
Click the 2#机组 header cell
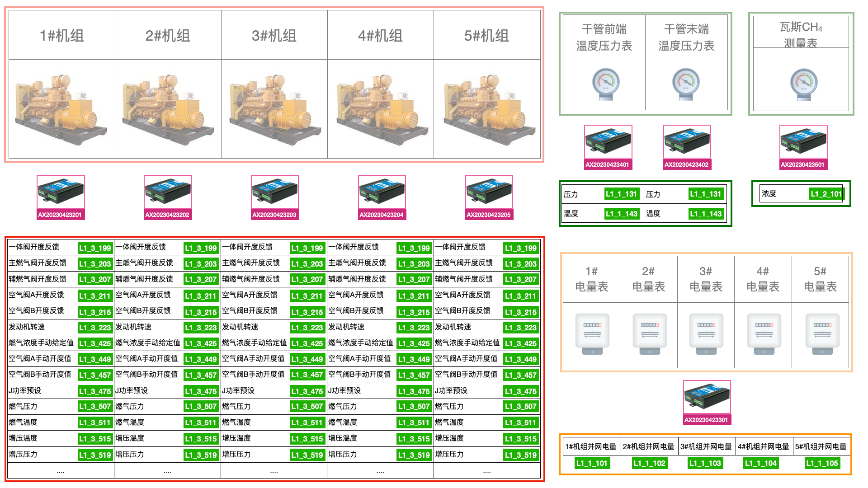click(x=168, y=36)
